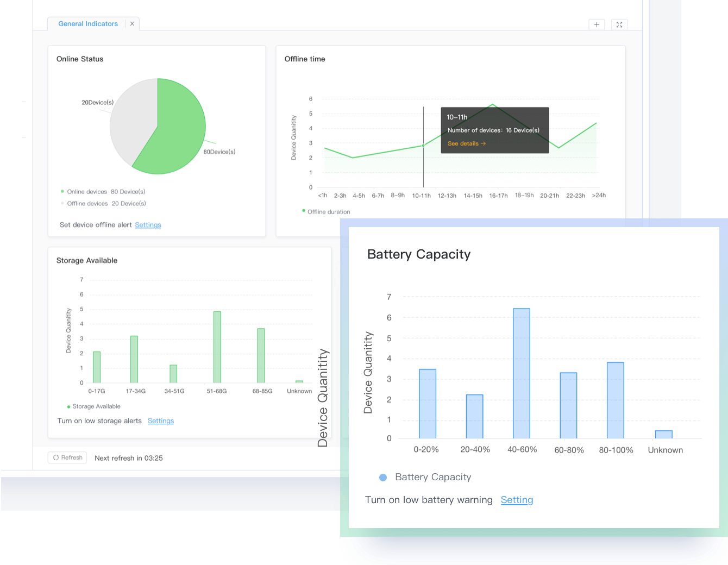The height and width of the screenshot is (565, 728).
Task: Open Setting for low battery warning
Action: tap(517, 499)
